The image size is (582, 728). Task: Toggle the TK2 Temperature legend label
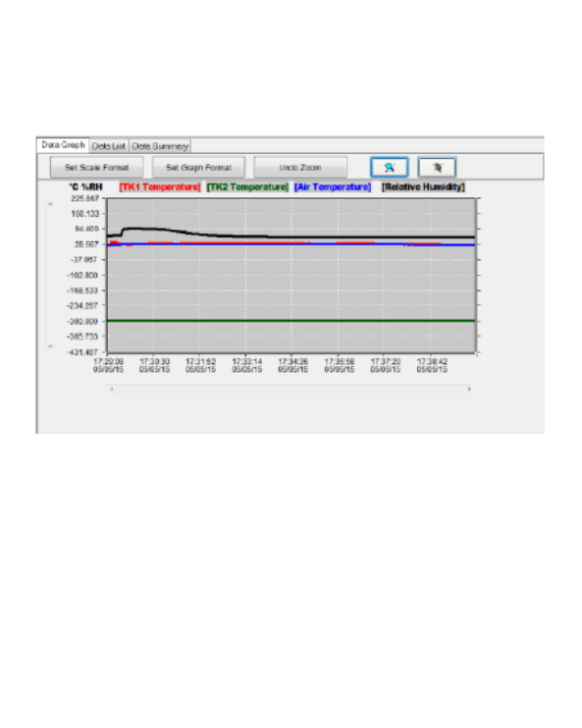247,186
